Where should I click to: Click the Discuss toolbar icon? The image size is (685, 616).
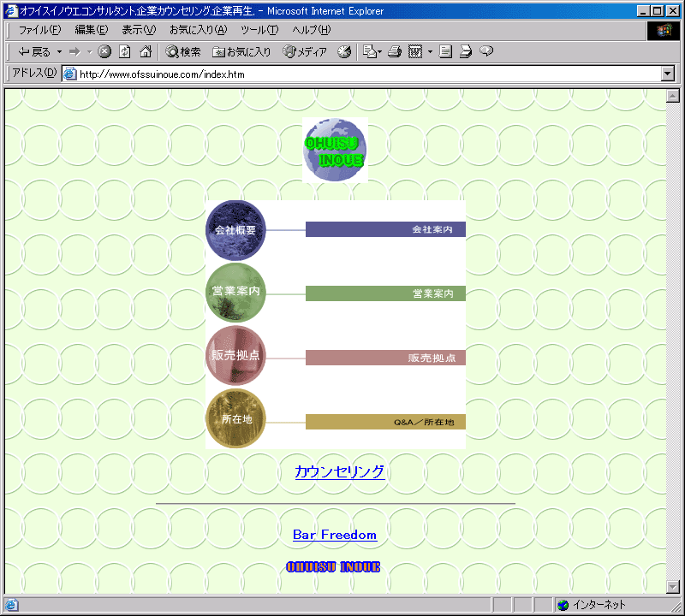(x=445, y=51)
